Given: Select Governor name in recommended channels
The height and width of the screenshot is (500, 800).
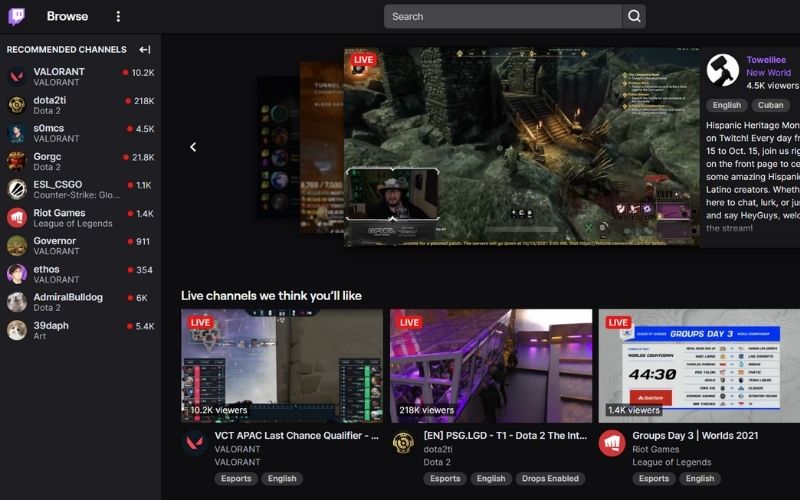Looking at the screenshot, I should pos(55,240).
